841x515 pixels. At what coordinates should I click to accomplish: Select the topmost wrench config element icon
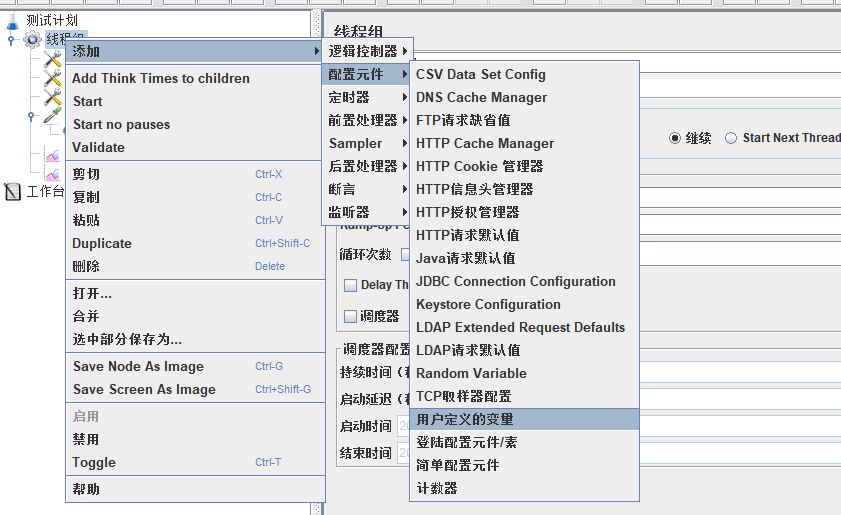click(x=53, y=60)
